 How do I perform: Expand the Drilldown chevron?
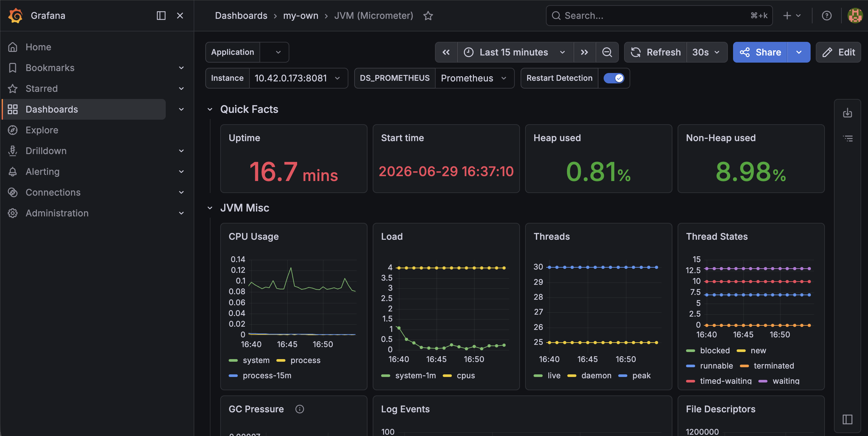181,151
